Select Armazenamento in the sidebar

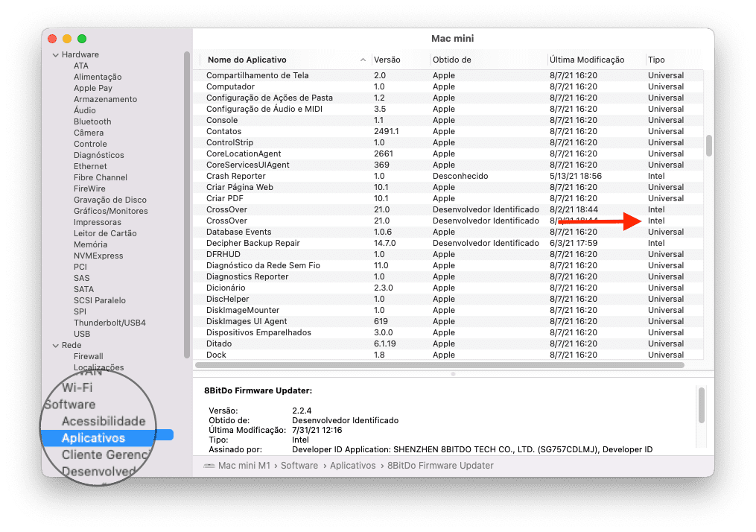pos(105,99)
